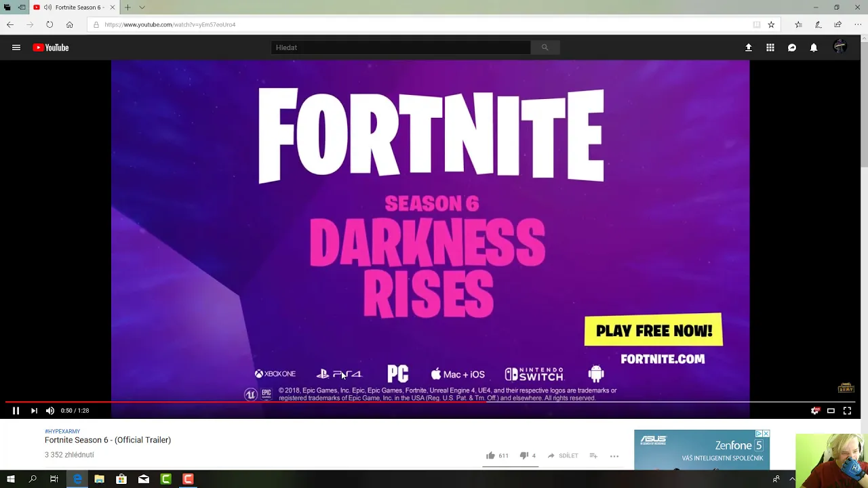Click the Fortnite Season 6 video title
This screenshot has width=868, height=488.
point(108,440)
